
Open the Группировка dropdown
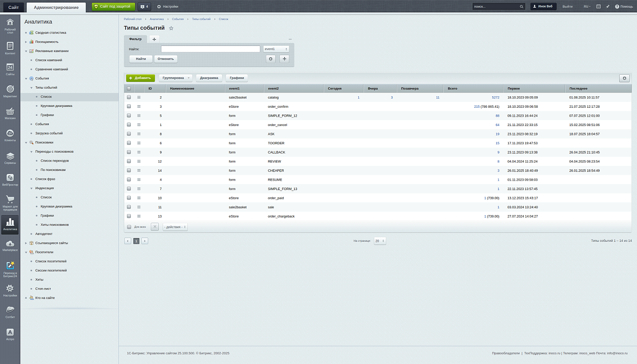[x=176, y=78]
